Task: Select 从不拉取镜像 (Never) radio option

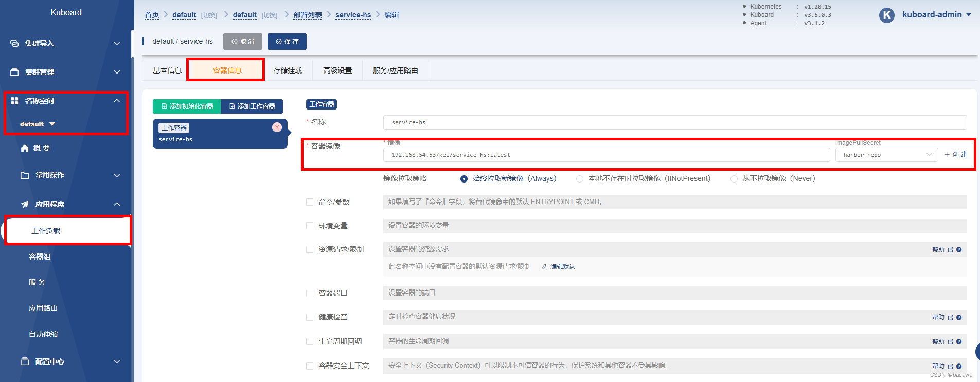Action: click(x=734, y=179)
